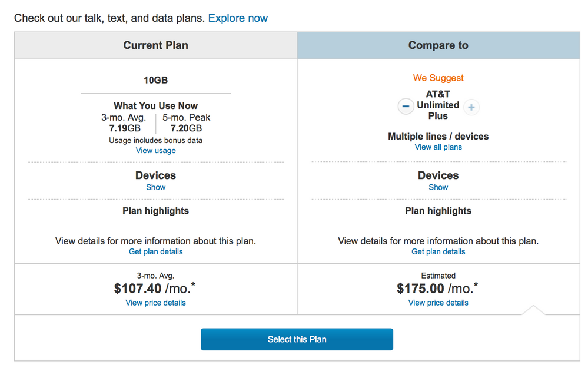Image resolution: width=588 pixels, height=368 pixels.
Task: Get plan details for the current plan
Action: pyautogui.click(x=156, y=251)
